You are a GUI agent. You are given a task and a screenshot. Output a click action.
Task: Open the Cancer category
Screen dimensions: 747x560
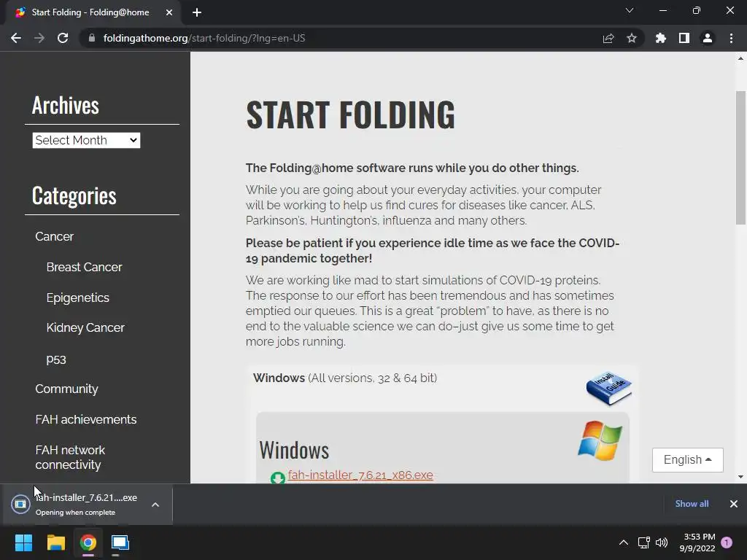[x=54, y=237]
